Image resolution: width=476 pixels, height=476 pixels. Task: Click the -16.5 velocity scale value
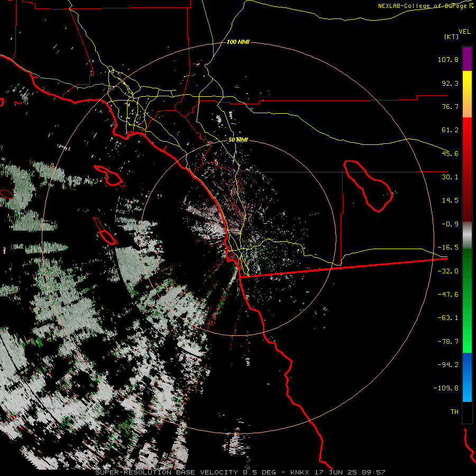coord(448,248)
